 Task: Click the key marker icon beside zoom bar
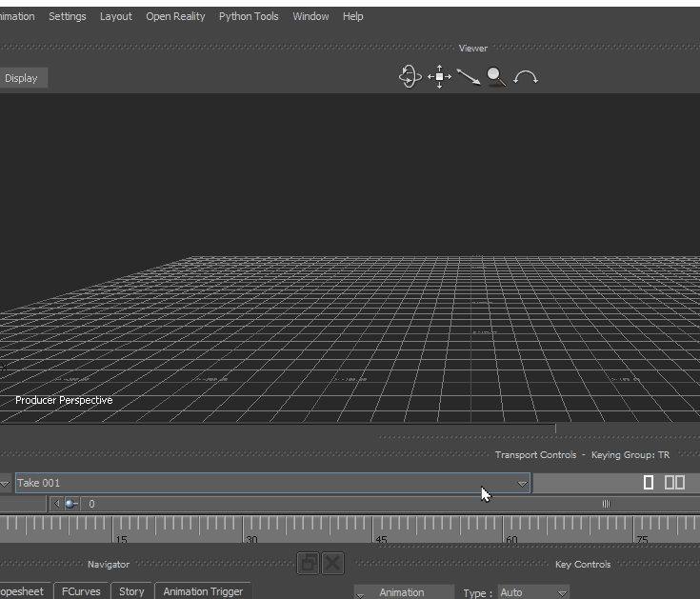[71, 504]
